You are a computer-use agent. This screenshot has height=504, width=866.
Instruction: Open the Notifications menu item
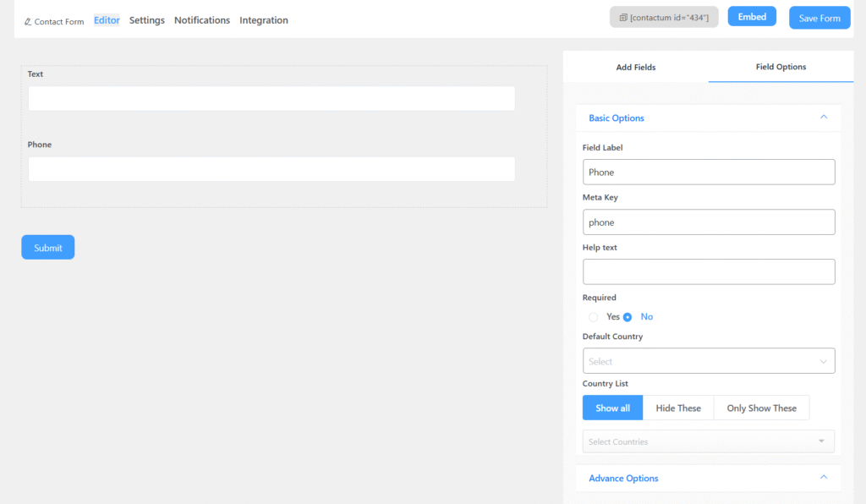tap(202, 20)
